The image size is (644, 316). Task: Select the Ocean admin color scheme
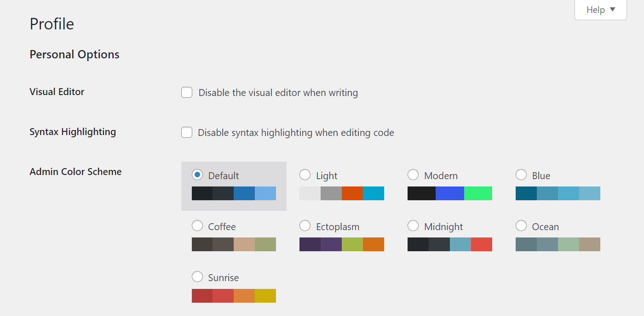coord(521,226)
